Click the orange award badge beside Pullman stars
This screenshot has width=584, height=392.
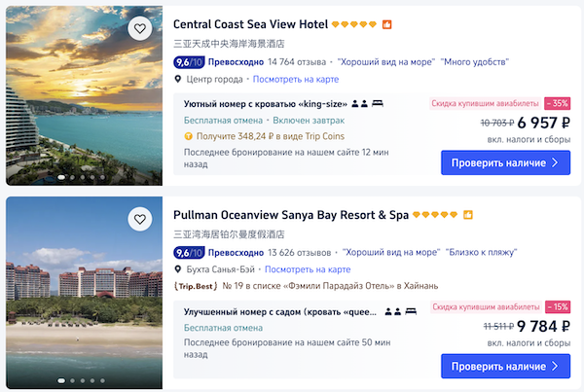467,214
